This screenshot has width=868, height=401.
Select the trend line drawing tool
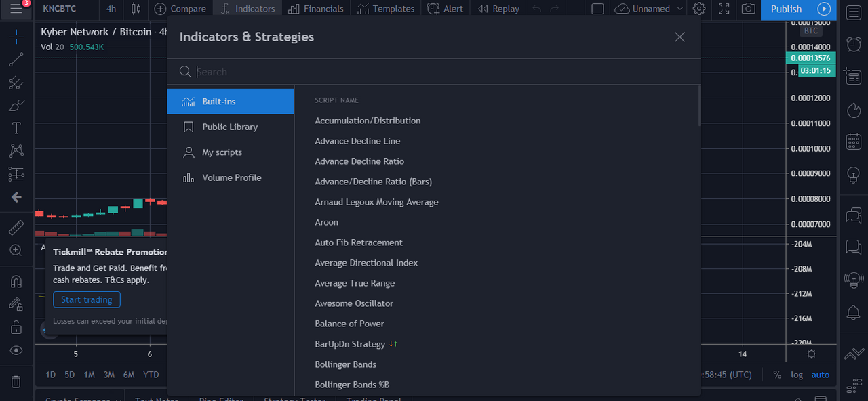coord(16,60)
